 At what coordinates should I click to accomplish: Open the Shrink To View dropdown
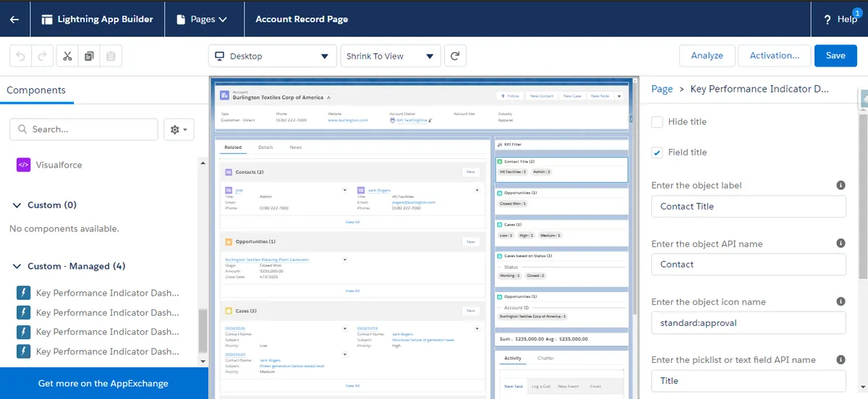[390, 56]
